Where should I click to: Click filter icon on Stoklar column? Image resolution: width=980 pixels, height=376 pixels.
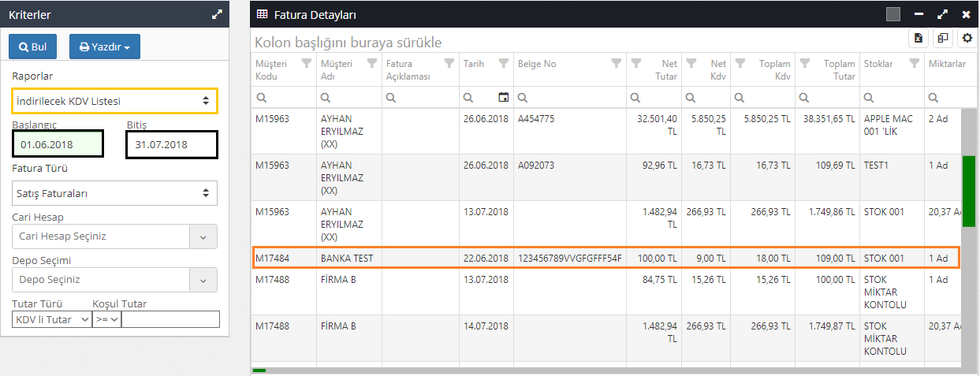point(914,64)
